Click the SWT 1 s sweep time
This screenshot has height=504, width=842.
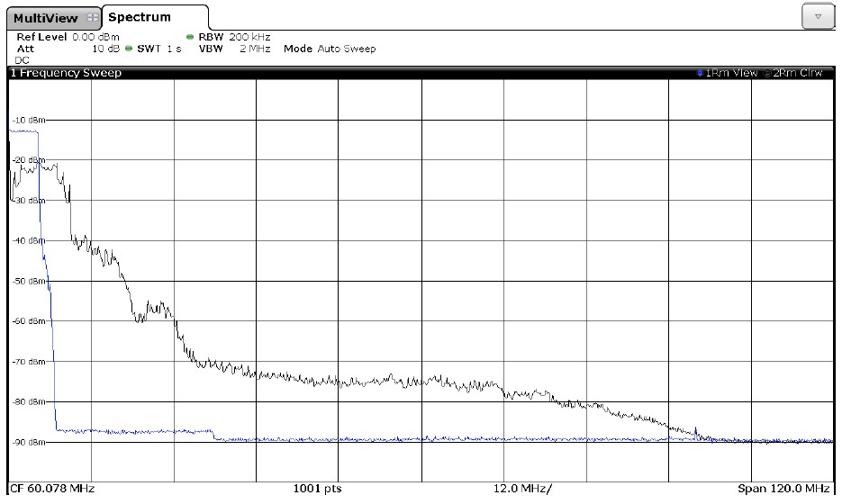tap(158, 49)
